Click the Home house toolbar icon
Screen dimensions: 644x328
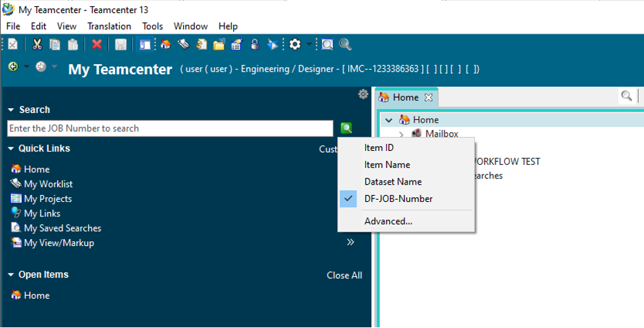(166, 44)
